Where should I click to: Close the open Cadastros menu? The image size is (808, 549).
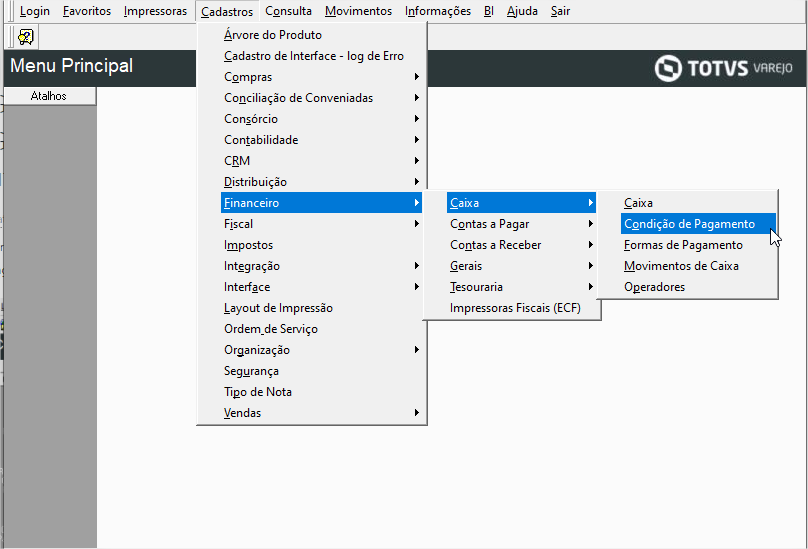(x=227, y=11)
